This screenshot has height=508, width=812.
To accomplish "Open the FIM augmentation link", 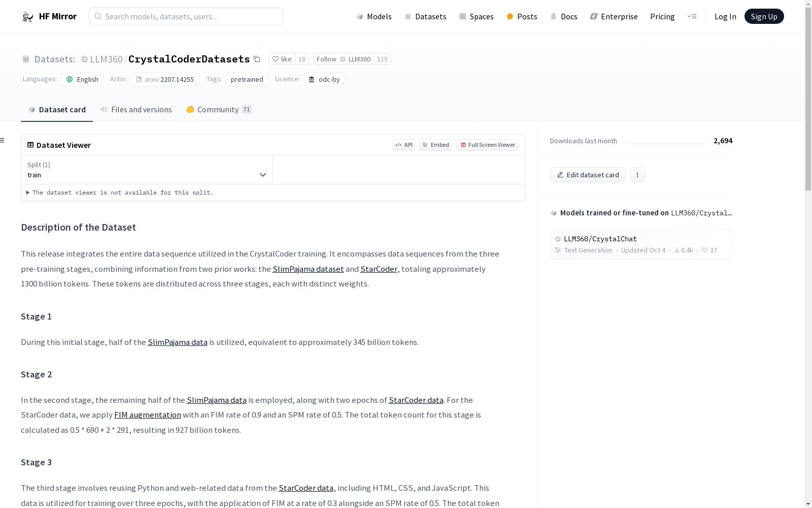I will click(148, 415).
